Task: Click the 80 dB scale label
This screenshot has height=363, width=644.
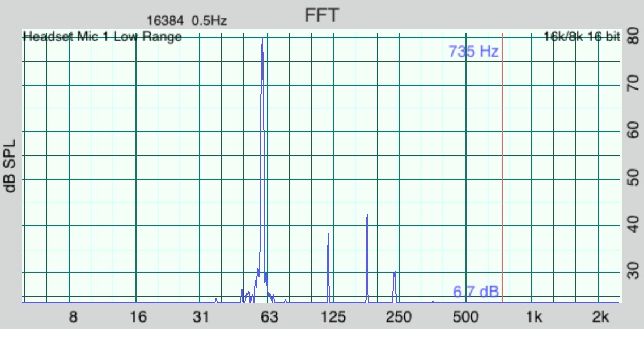Action: click(x=633, y=36)
